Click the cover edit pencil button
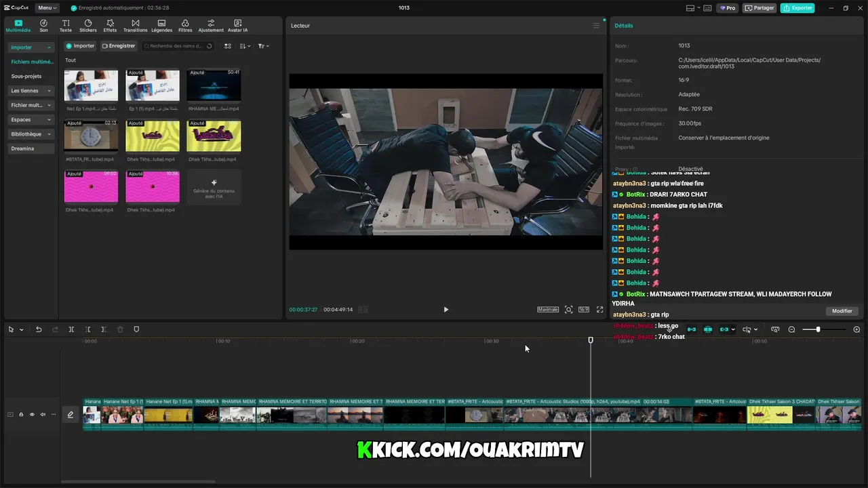The width and height of the screenshot is (868, 488). point(70,415)
